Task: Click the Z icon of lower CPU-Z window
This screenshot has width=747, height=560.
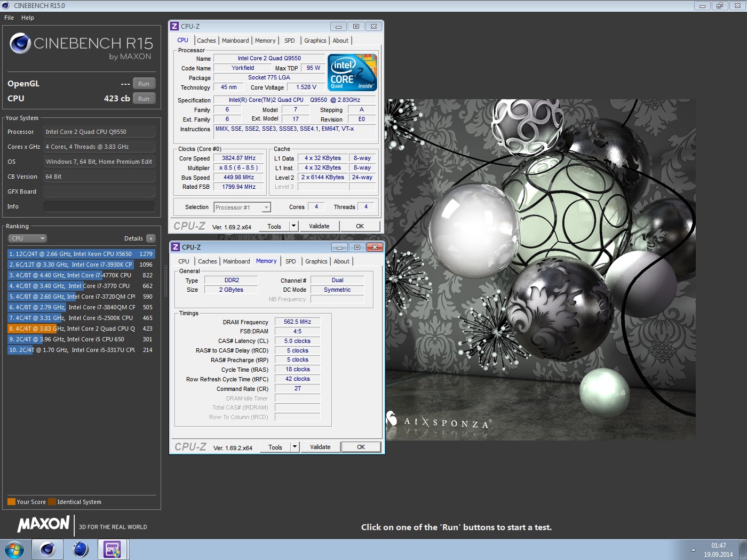Action: tap(176, 247)
